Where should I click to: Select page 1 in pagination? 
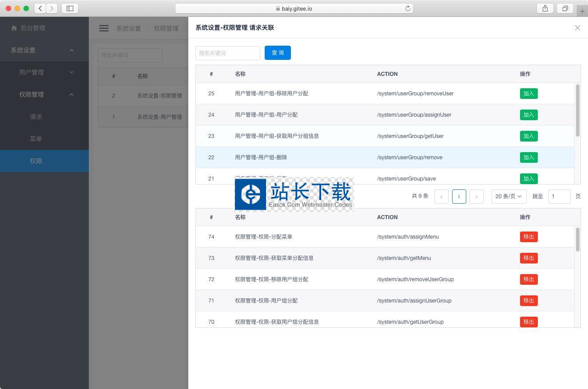[x=459, y=196]
